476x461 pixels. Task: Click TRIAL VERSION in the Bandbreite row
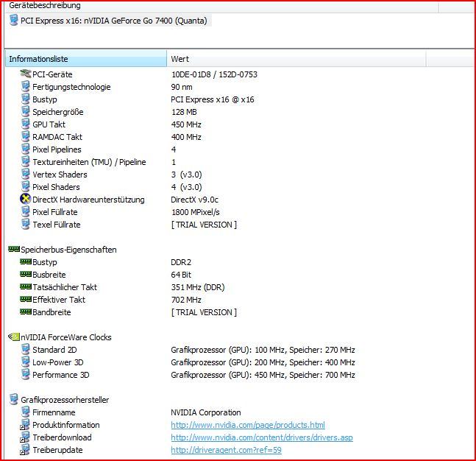click(204, 312)
